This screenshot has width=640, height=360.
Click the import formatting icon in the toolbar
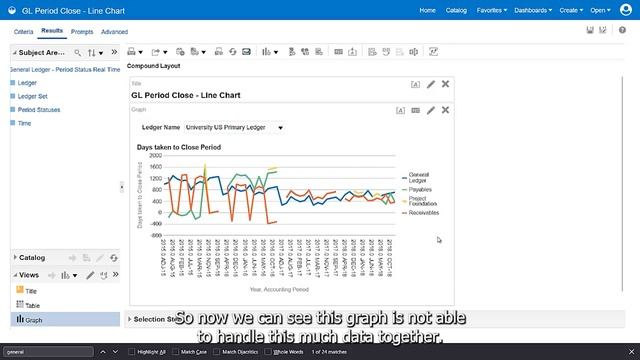pyautogui.click(x=352, y=52)
